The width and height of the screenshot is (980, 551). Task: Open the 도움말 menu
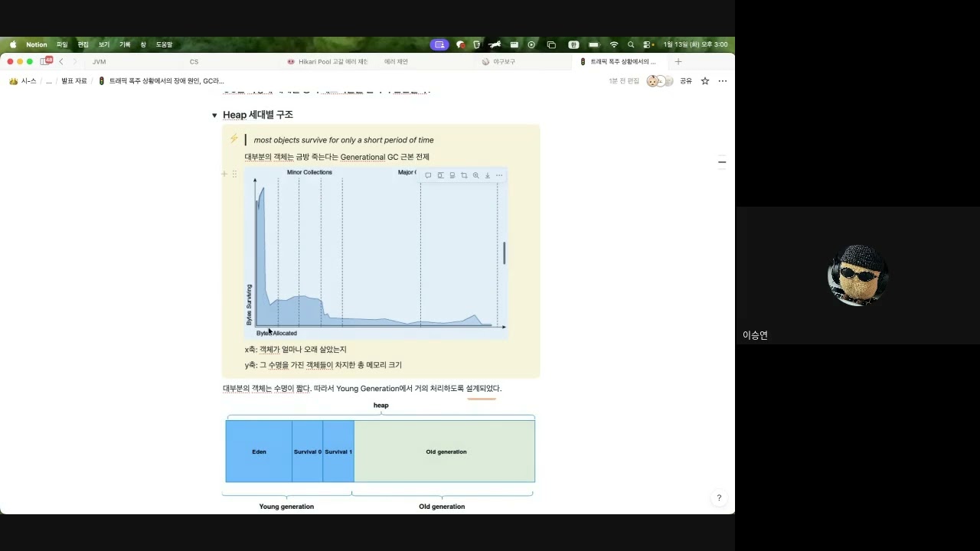165,44
